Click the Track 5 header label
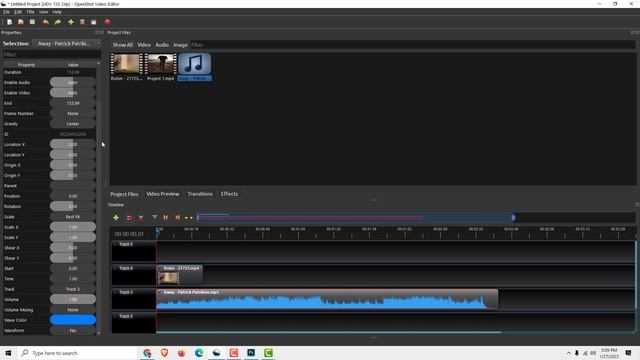Image resolution: width=640 pixels, height=360 pixels. (126, 244)
